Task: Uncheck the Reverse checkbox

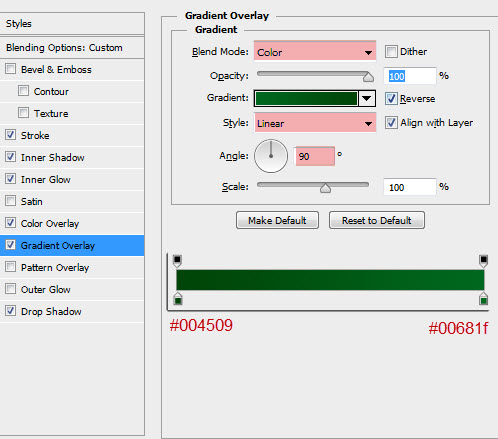Action: [x=391, y=99]
